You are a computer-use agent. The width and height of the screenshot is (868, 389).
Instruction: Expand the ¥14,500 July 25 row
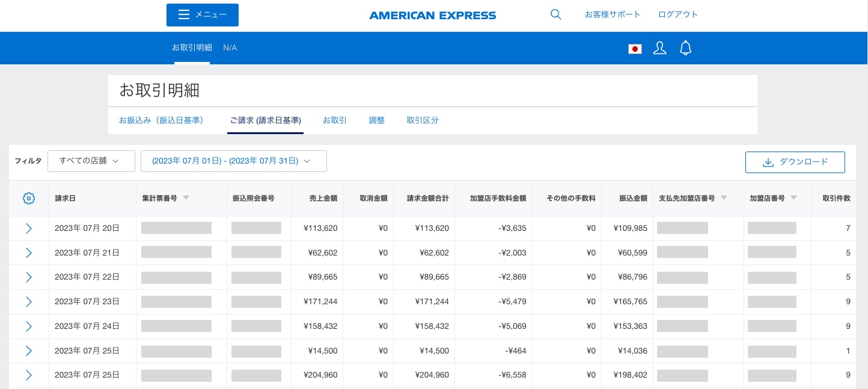(29, 351)
